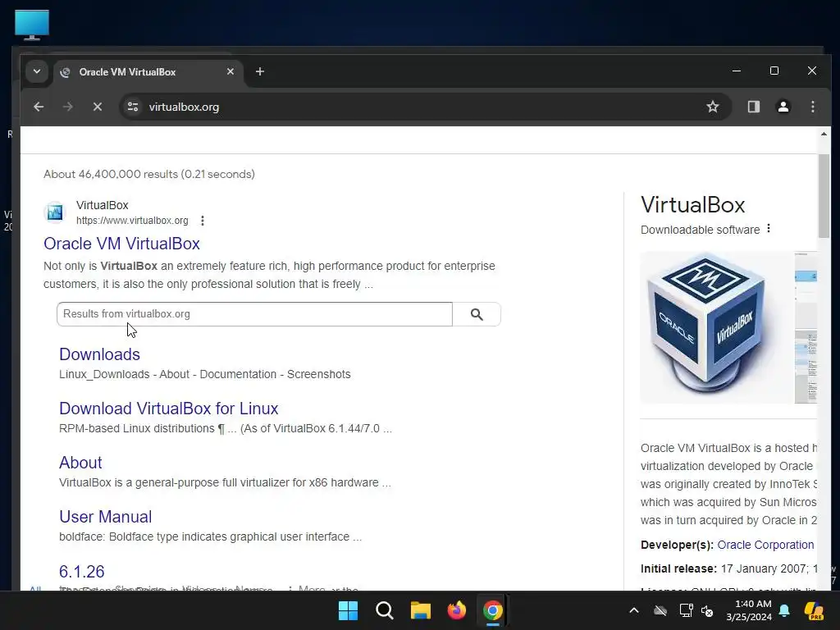The image size is (840, 630).
Task: Open the Oracle VM VirtualBox result link
Action: pos(121,244)
